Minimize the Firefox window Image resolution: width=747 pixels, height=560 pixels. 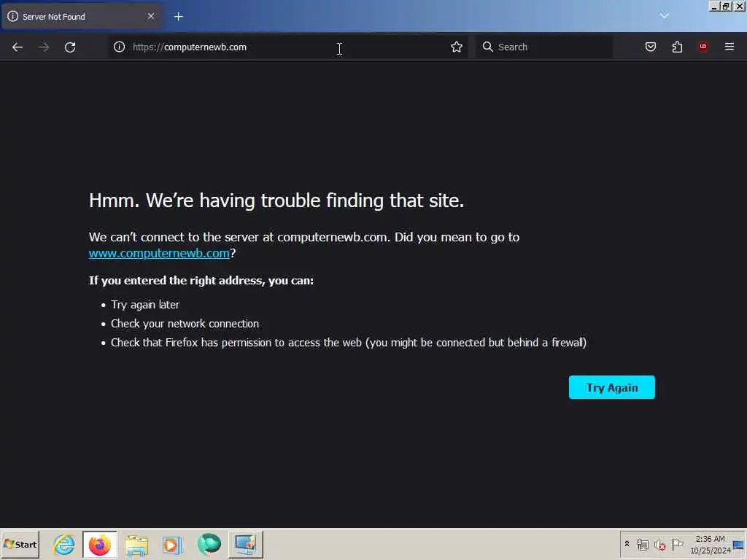click(x=714, y=6)
